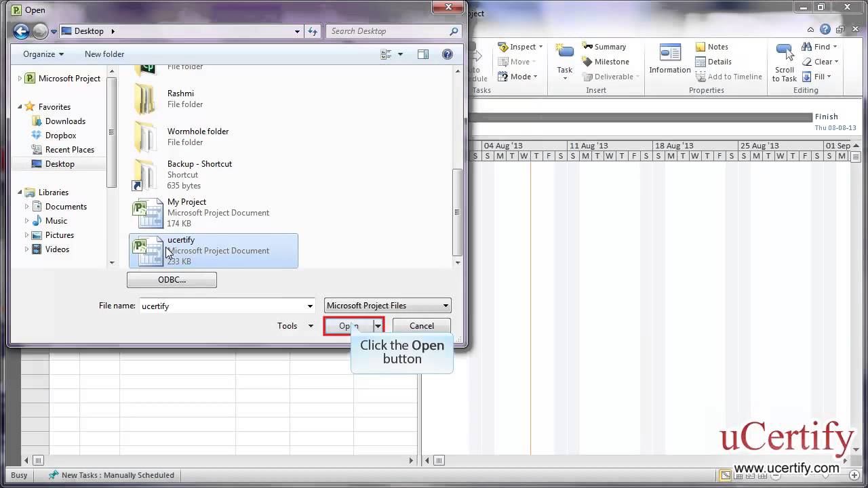Open the Videos library
Screen dimensions: 868x488
tap(57, 249)
